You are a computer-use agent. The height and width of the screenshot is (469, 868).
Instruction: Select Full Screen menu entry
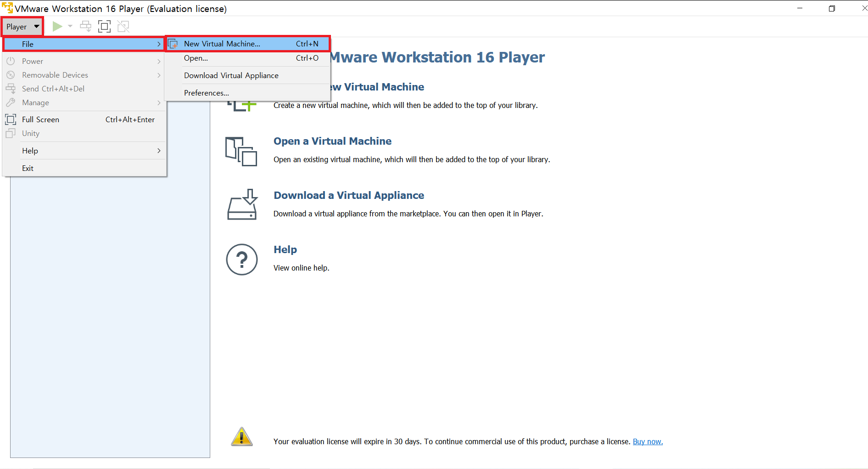point(84,119)
